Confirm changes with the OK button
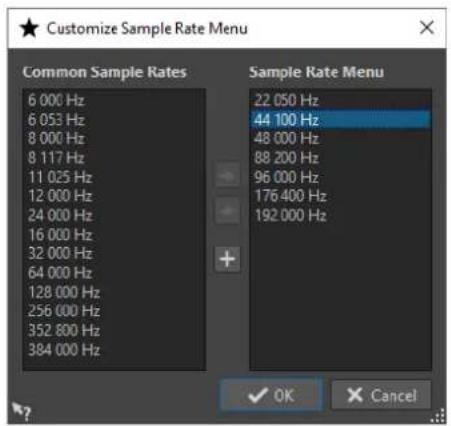Image resolution: width=451 pixels, height=426 pixels. pos(271,396)
